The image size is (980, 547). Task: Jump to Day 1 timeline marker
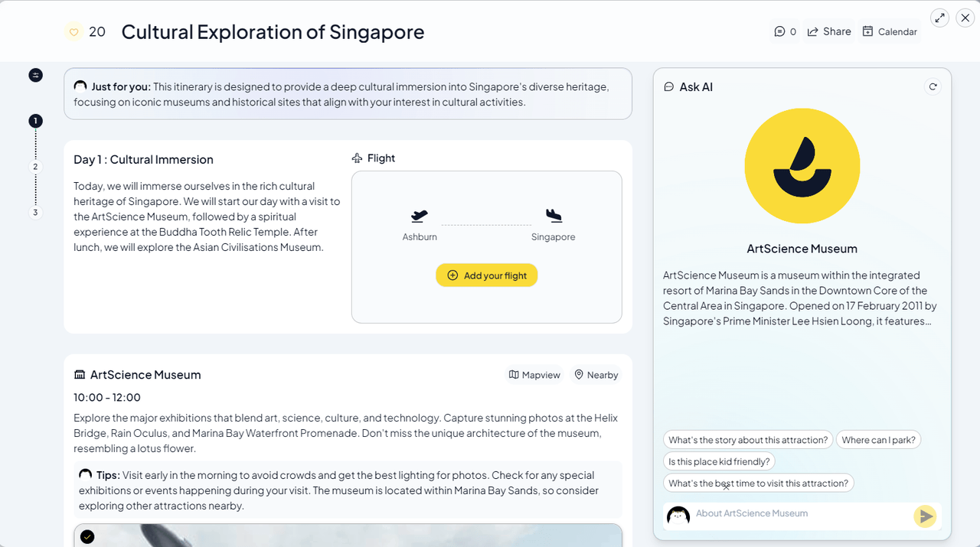[35, 121]
